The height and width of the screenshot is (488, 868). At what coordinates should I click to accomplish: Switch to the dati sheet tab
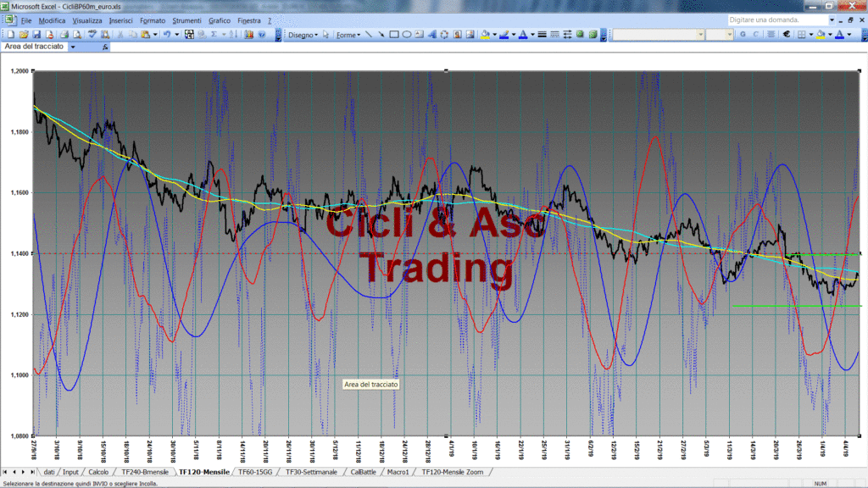pos(48,472)
